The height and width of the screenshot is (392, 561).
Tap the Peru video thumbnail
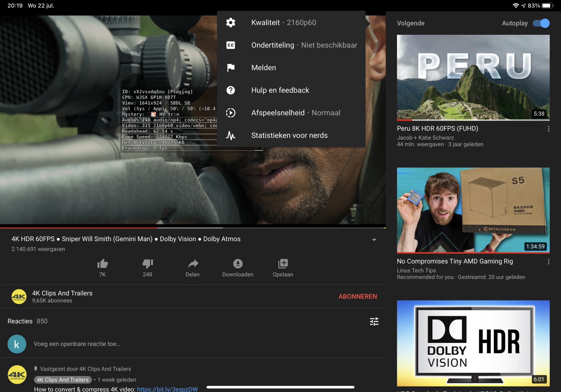(473, 78)
